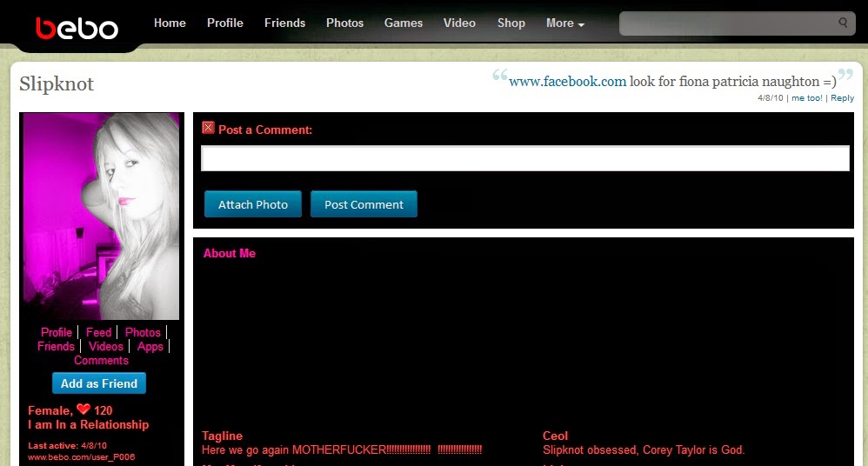
Task: Open the More dropdown menu
Action: [x=565, y=23]
